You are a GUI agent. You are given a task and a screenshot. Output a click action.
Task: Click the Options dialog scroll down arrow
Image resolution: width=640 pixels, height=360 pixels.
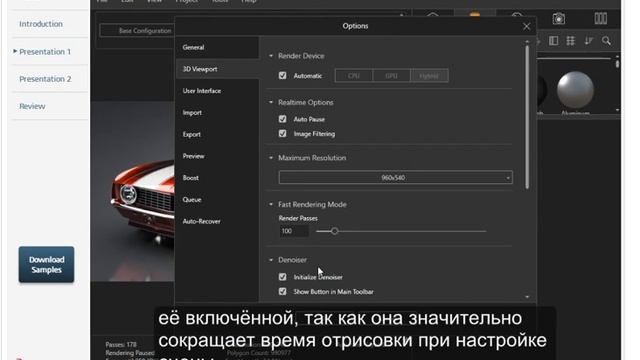pyautogui.click(x=527, y=297)
